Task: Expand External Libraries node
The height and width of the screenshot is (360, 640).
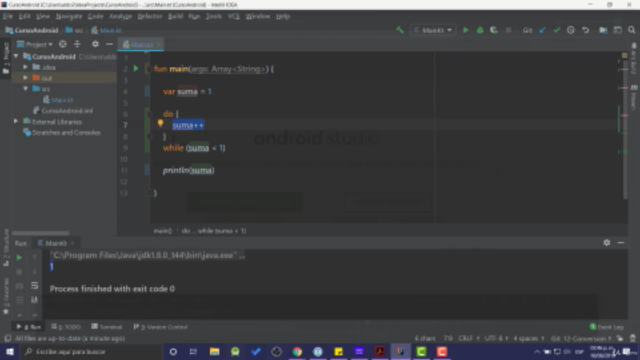Action: [16, 121]
